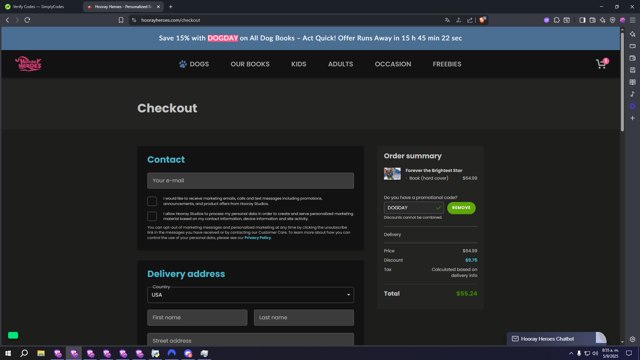The height and width of the screenshot is (360, 640).
Task: Open Windows Start menu
Action: tap(8, 353)
